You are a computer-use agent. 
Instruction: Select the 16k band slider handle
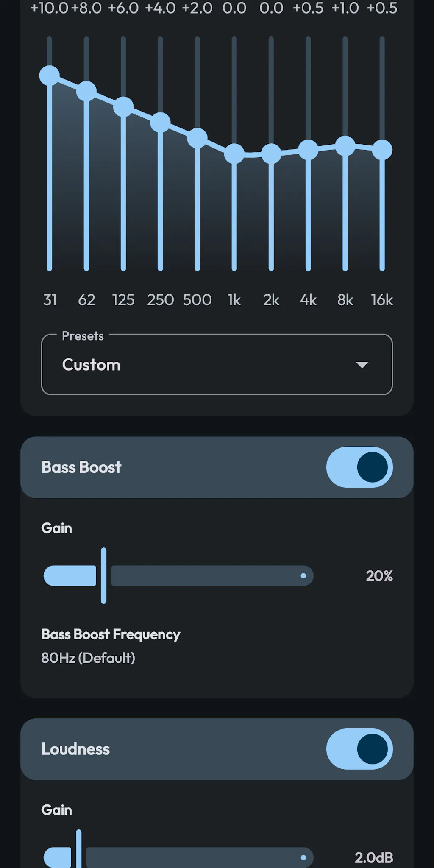click(x=382, y=150)
